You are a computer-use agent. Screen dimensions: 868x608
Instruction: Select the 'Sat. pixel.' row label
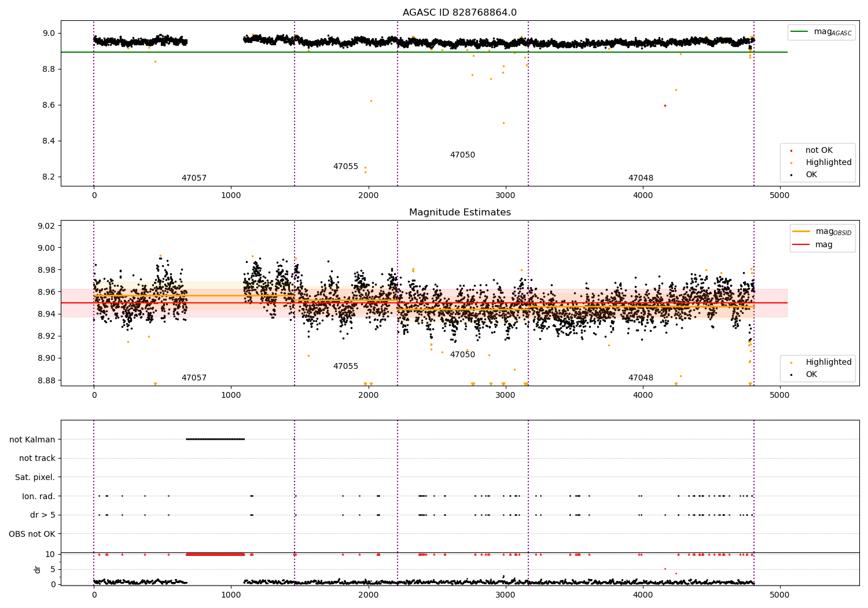tap(35, 477)
